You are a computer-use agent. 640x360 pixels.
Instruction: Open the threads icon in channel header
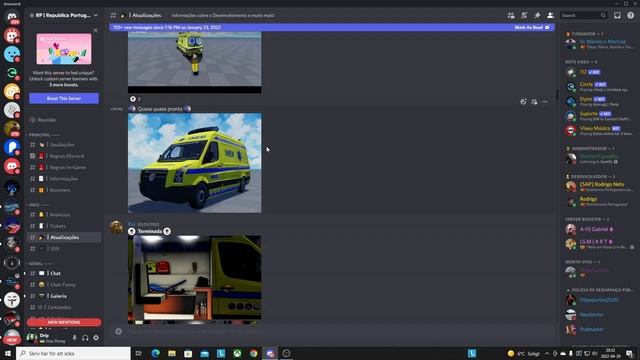pyautogui.click(x=511, y=16)
